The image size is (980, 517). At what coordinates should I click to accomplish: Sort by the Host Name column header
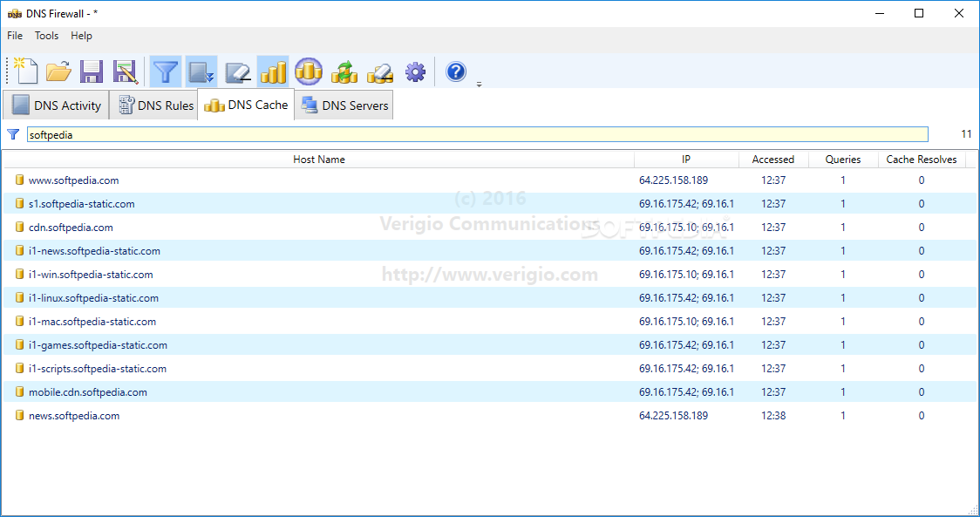pyautogui.click(x=319, y=160)
